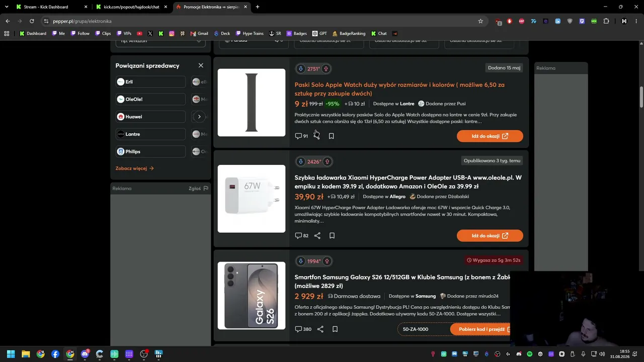
Task: Open comments on the Apple Watch straps deal
Action: pos(301,136)
